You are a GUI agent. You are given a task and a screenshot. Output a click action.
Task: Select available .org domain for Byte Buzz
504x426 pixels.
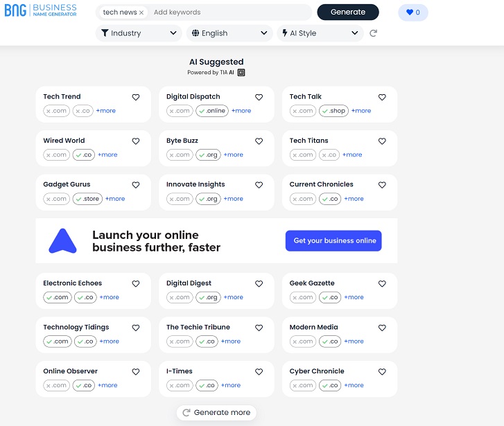208,155
